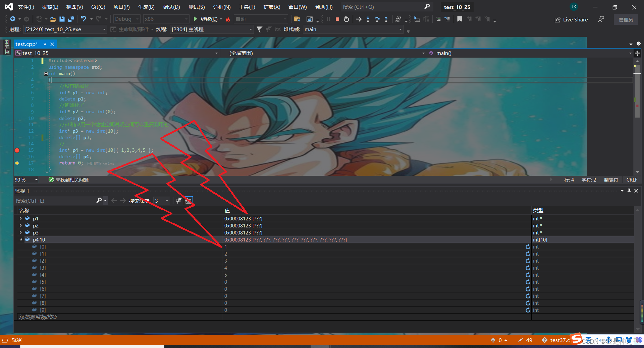The width and height of the screenshot is (644, 348).
Task: Open the feedback person icon
Action: pos(601,19)
